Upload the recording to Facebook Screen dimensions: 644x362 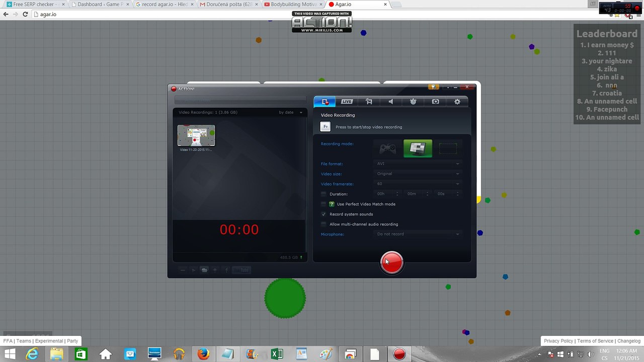[x=226, y=270]
